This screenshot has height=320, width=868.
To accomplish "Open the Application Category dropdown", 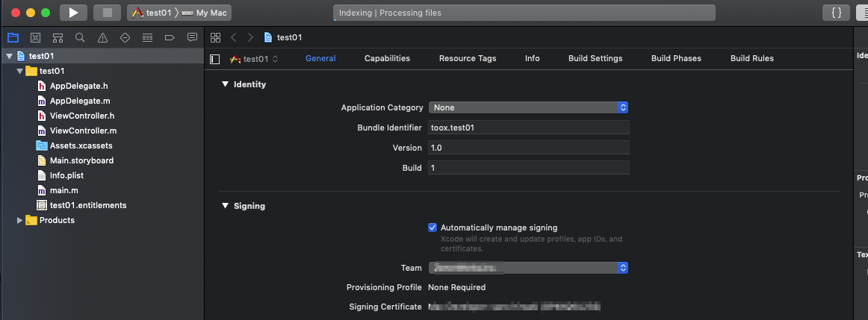I will tap(528, 107).
